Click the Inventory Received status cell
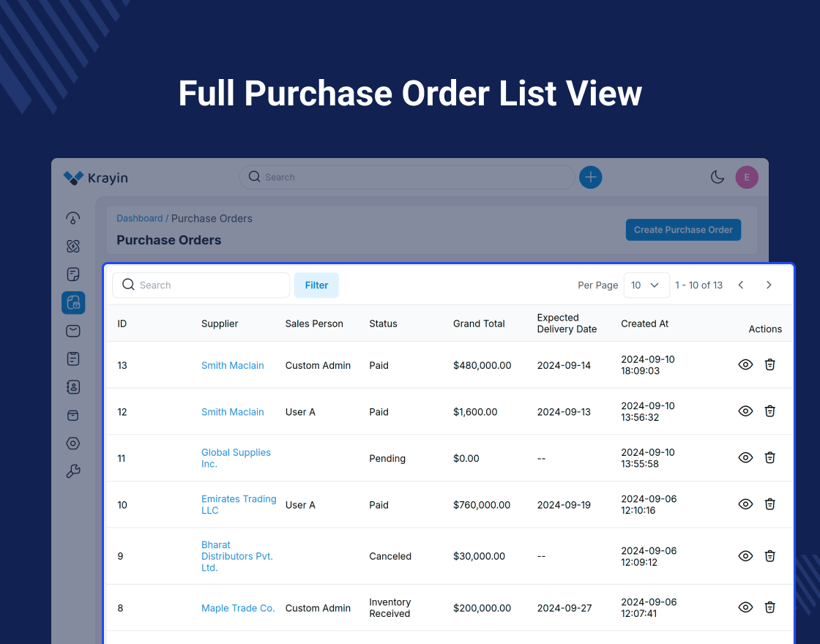The width and height of the screenshot is (820, 644). pyautogui.click(x=390, y=608)
